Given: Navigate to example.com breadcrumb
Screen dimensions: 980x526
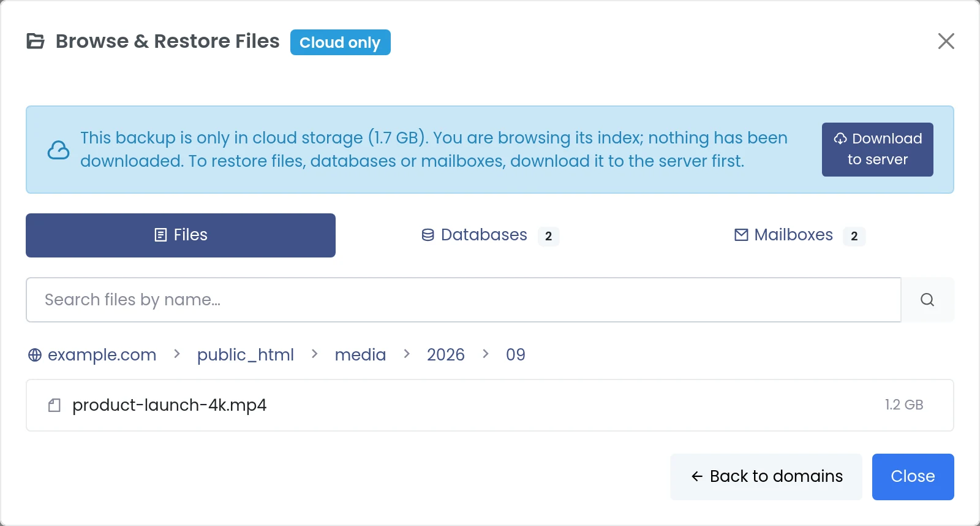Looking at the screenshot, I should pyautogui.click(x=102, y=355).
